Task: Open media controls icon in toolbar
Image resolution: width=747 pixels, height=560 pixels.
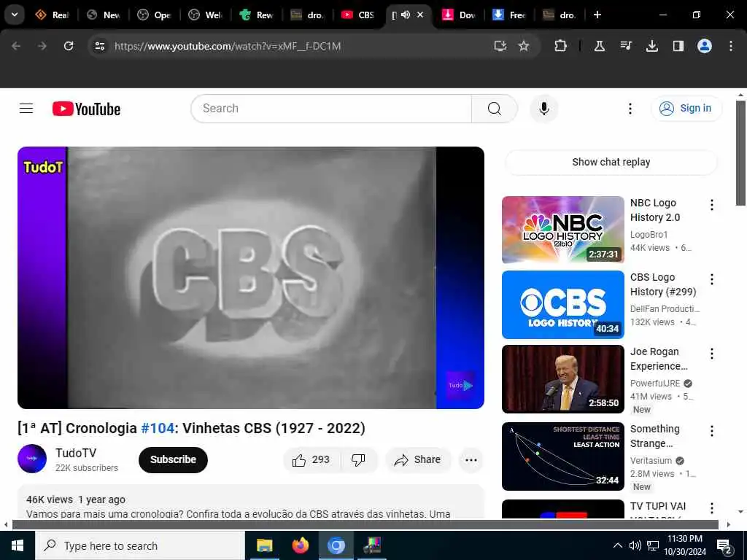Action: (625, 46)
